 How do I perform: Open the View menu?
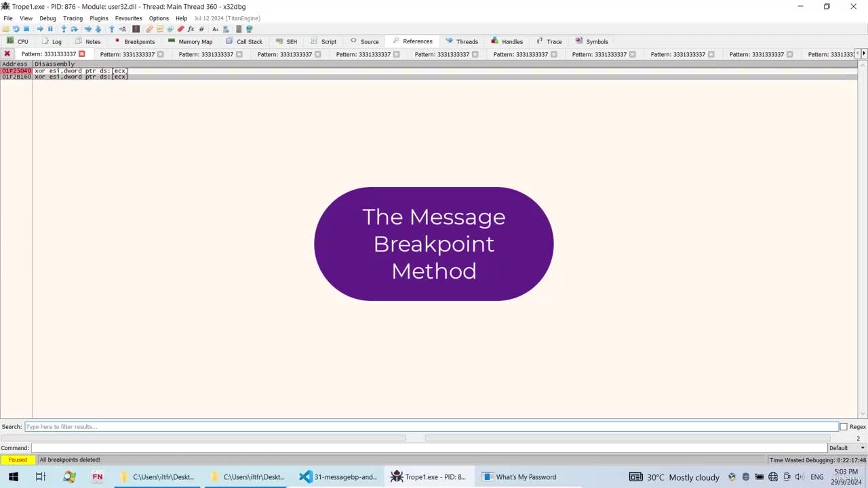point(26,18)
